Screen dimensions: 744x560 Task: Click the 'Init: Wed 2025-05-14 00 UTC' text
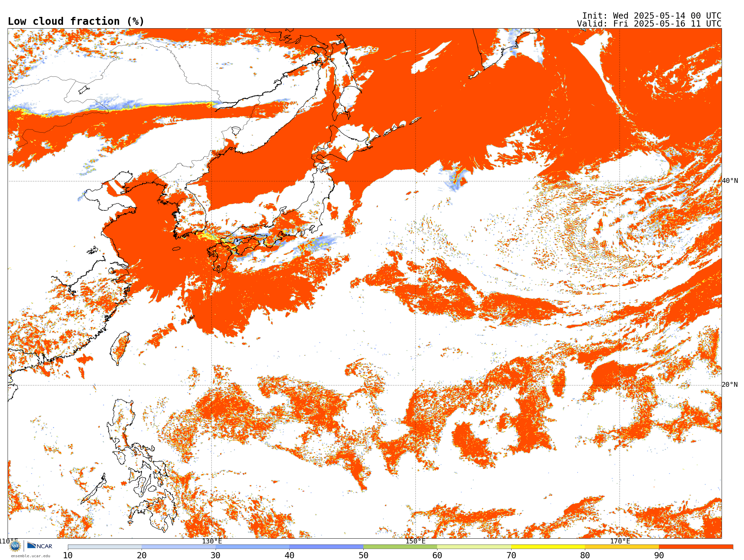[651, 16]
